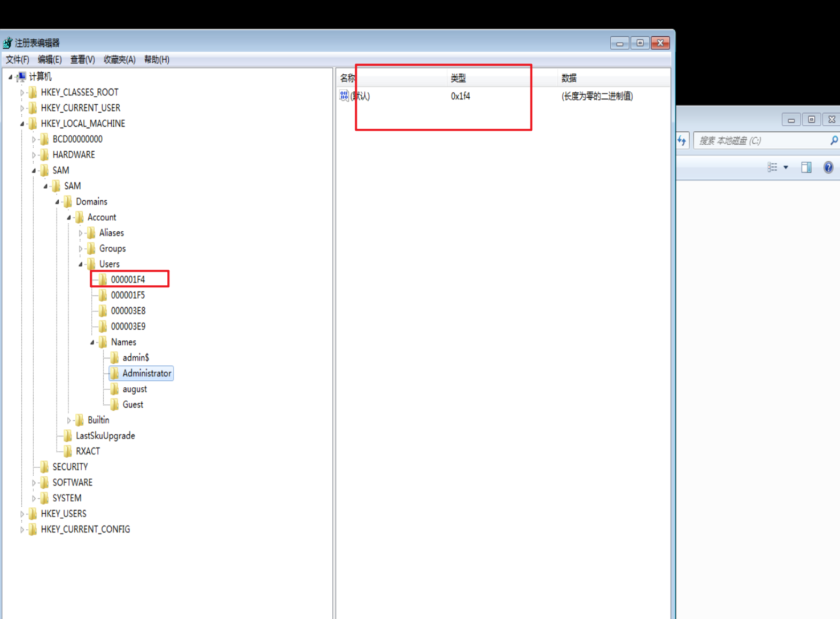Image resolution: width=840 pixels, height=619 pixels.
Task: Collapse the Account key arrow
Action: [69, 217]
